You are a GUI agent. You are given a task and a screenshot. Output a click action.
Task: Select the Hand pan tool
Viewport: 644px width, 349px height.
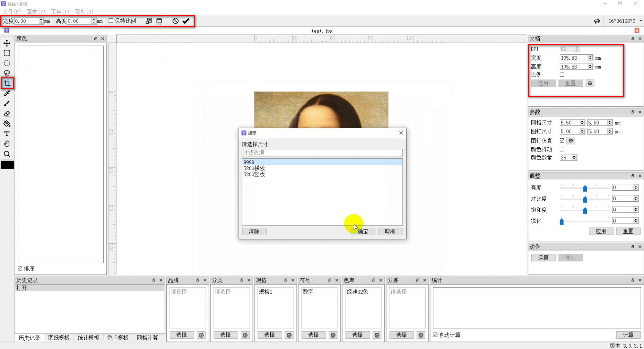tap(7, 144)
